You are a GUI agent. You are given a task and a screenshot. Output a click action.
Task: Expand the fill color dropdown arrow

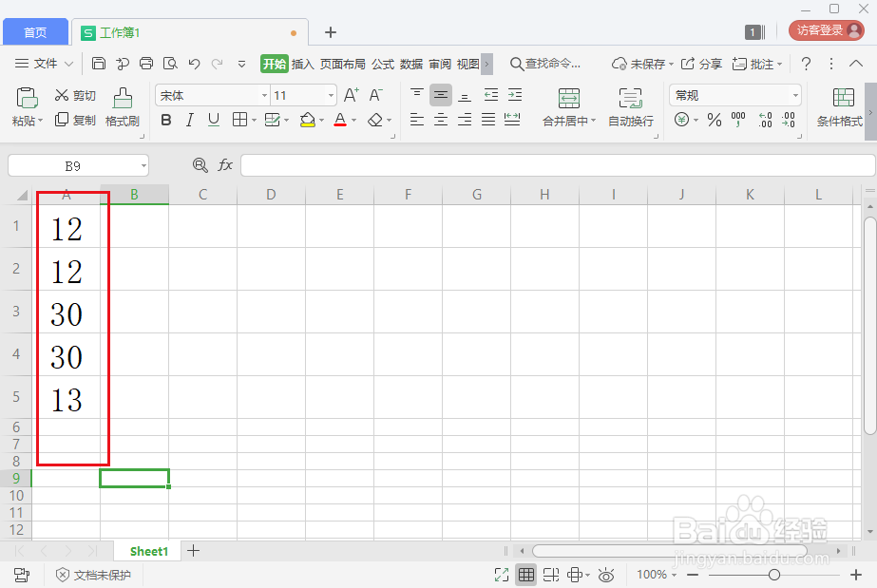point(321,121)
